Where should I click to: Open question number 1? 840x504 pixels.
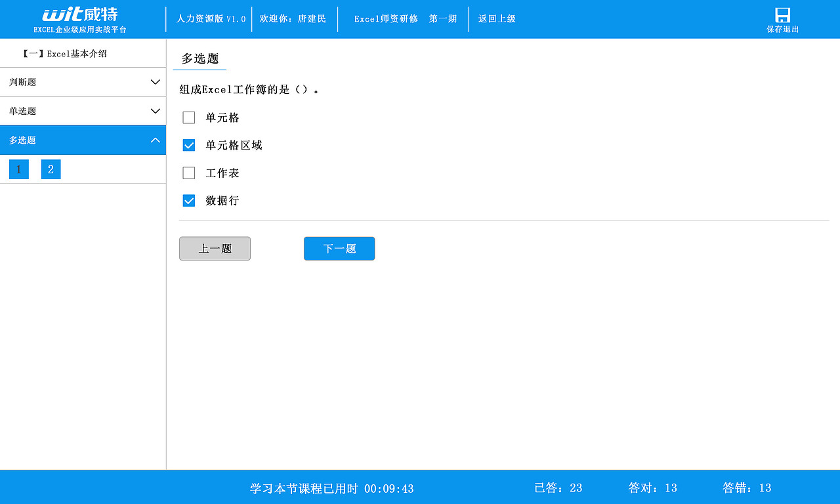click(x=18, y=169)
